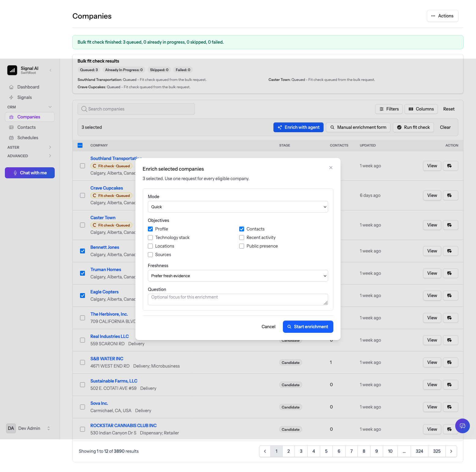Cancel the enrichment dialog

[268, 327]
